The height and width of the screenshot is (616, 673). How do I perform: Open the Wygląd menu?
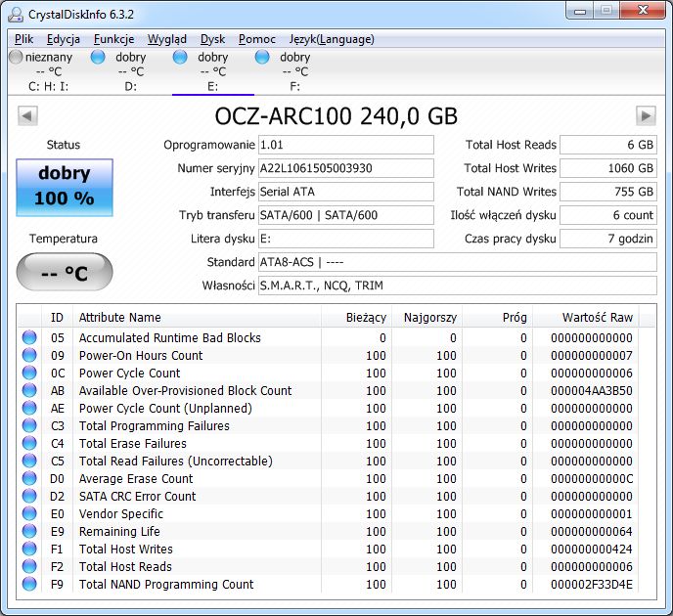point(167,39)
